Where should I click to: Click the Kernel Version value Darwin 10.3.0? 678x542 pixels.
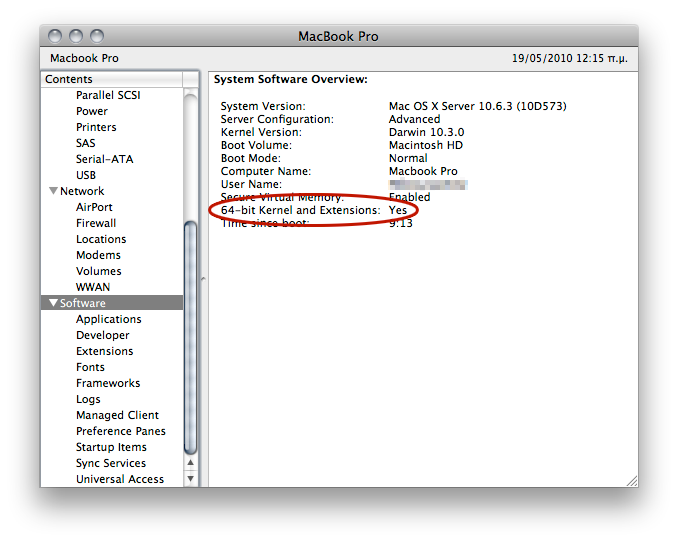click(426, 132)
